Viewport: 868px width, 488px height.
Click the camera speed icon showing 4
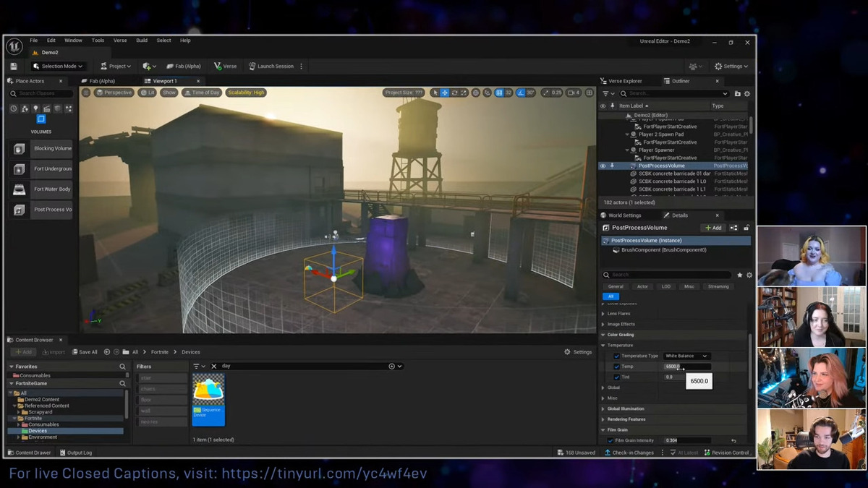(573, 93)
